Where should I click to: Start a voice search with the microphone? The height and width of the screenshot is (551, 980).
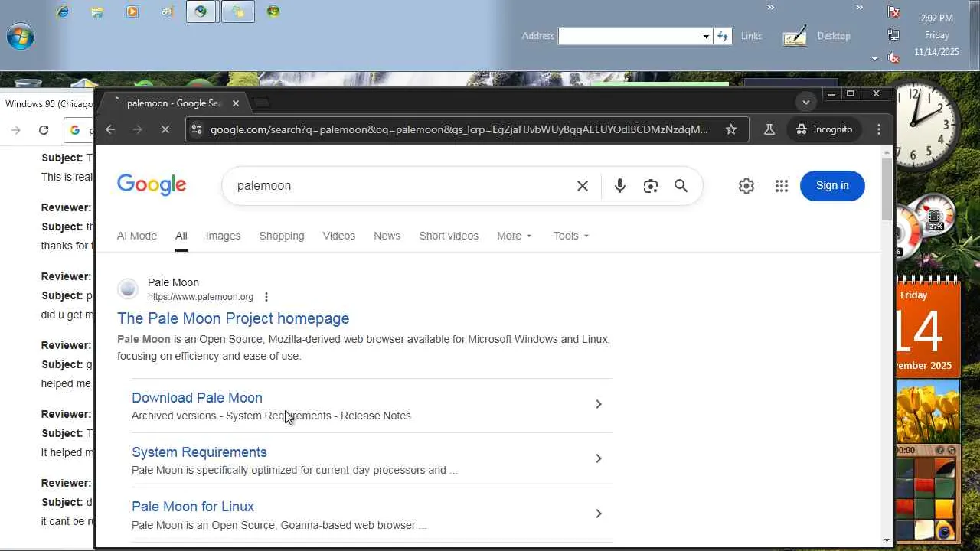tap(620, 186)
